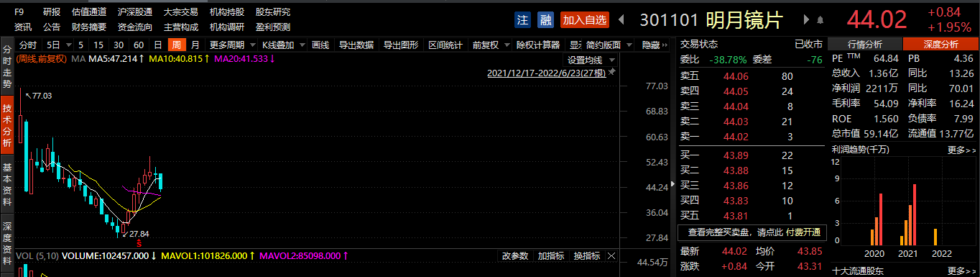Switch to 深度分析 tab
Screen dimensions: 980x277
(940, 45)
